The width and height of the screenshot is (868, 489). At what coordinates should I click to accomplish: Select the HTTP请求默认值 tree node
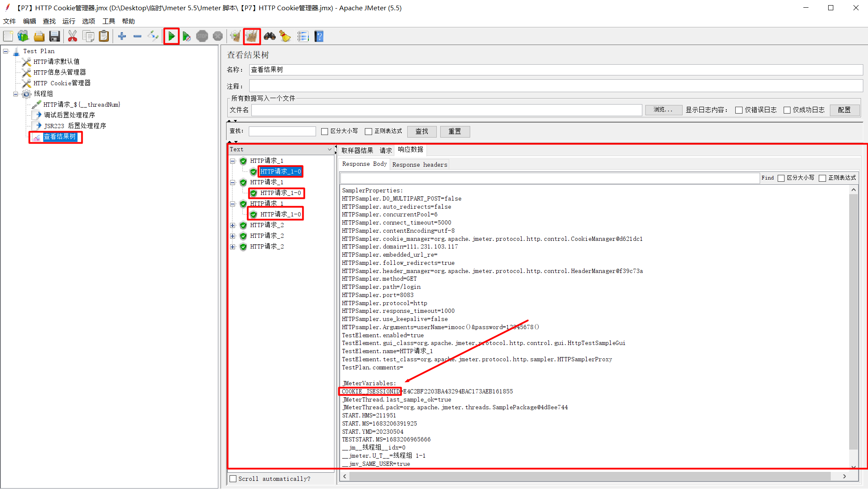(57, 62)
